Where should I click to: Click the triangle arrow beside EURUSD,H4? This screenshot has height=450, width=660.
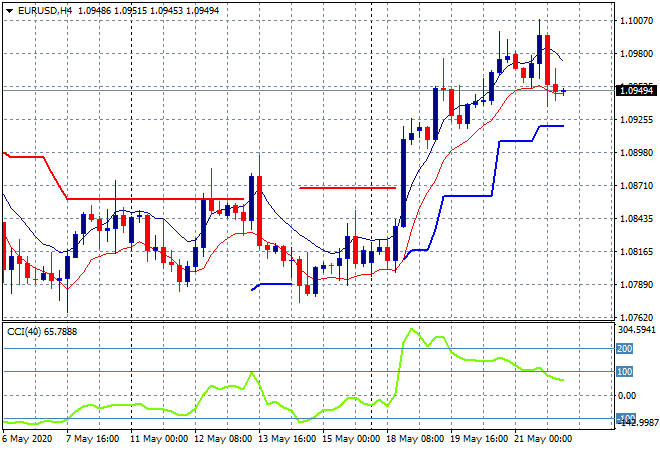pyautogui.click(x=9, y=11)
